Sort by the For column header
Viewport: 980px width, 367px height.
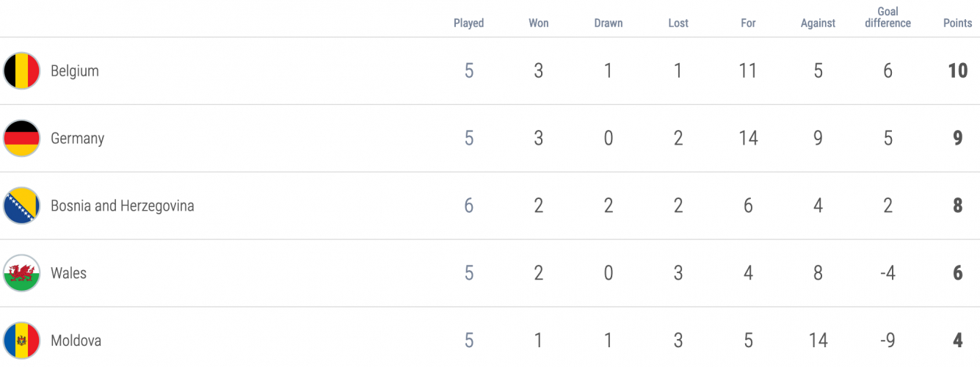[748, 23]
